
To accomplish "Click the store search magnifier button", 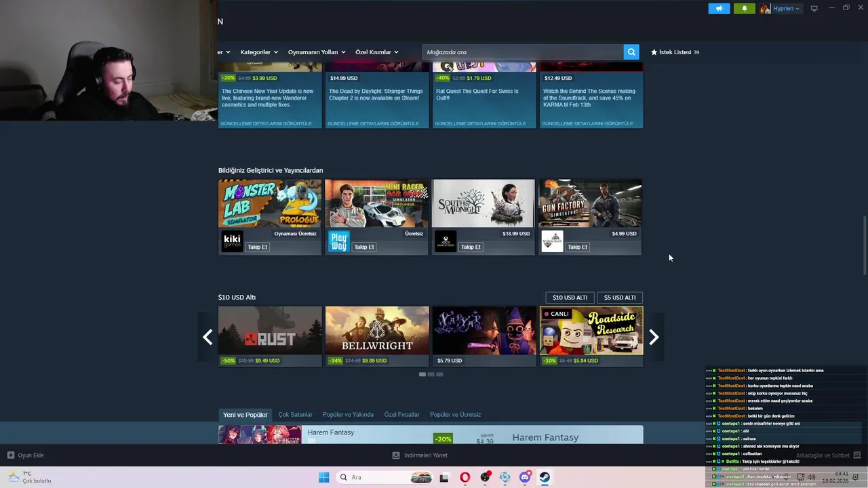I will point(631,52).
